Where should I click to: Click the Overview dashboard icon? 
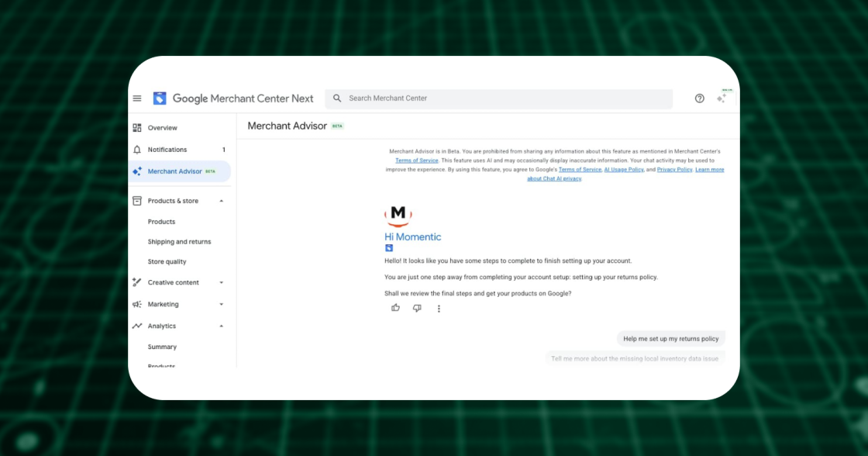[136, 128]
